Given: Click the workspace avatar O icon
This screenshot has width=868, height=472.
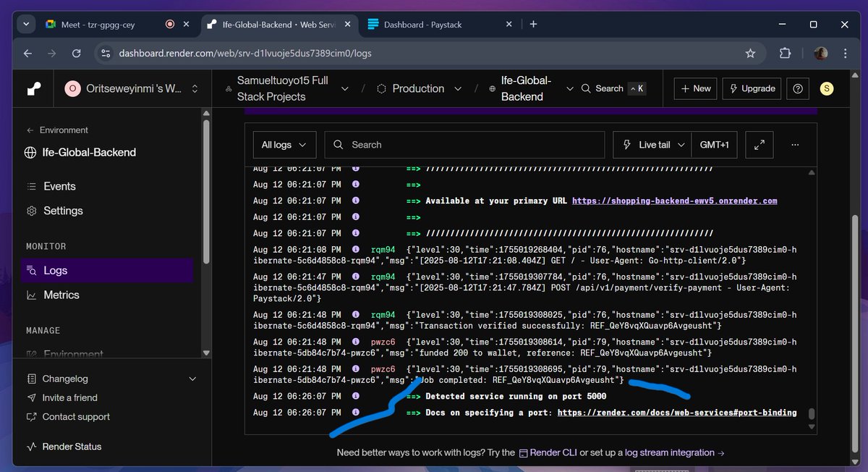Looking at the screenshot, I should 72,88.
